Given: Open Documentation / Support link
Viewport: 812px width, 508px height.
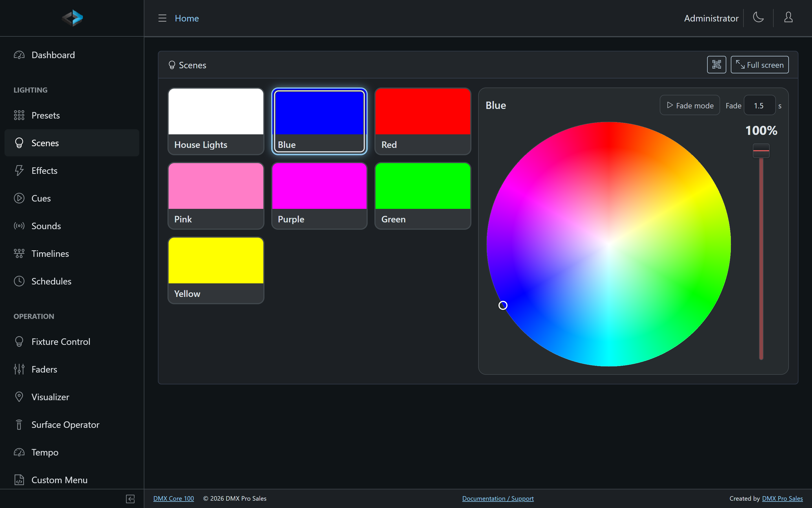Looking at the screenshot, I should (x=498, y=499).
